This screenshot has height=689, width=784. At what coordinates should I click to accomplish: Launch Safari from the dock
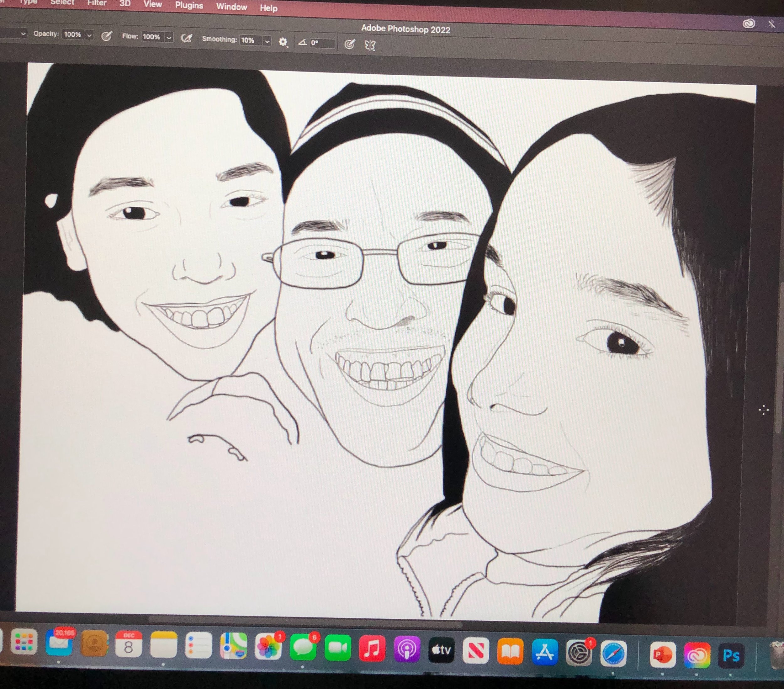613,654
